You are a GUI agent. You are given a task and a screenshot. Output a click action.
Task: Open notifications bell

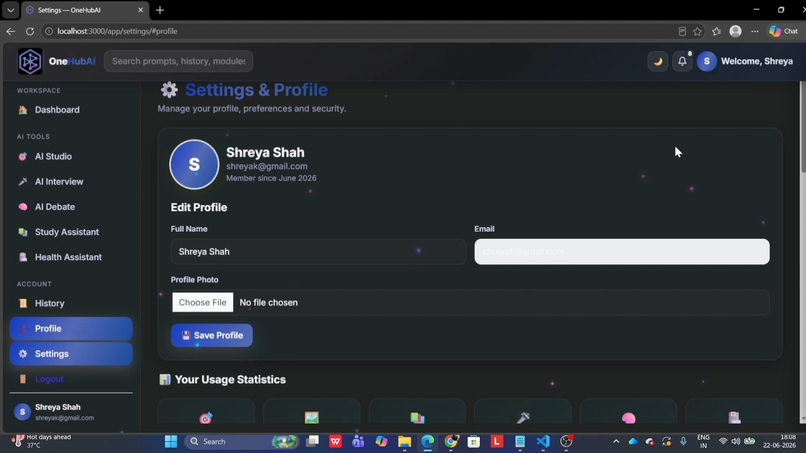(682, 61)
